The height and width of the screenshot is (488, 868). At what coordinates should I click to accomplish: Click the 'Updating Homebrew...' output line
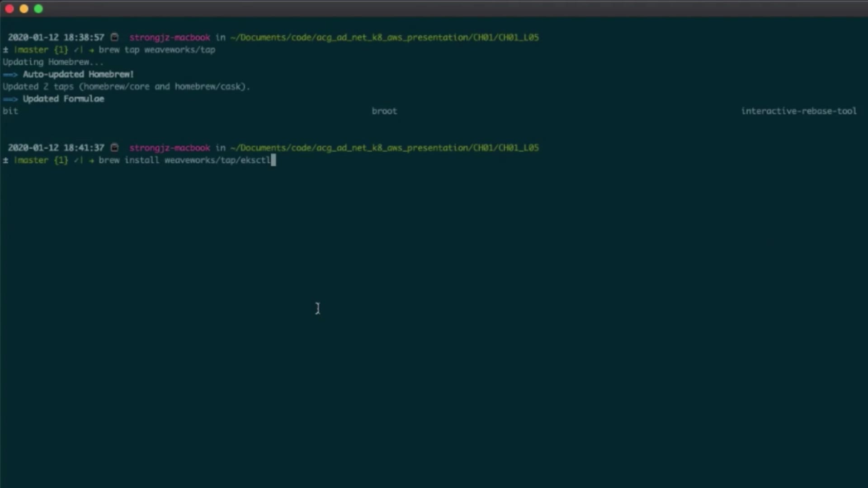tap(53, 62)
